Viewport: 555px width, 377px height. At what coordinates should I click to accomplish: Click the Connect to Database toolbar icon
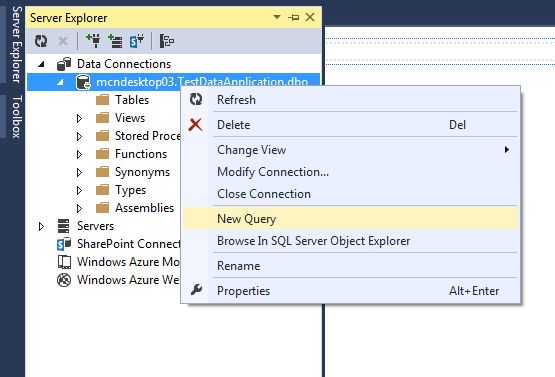click(93, 41)
